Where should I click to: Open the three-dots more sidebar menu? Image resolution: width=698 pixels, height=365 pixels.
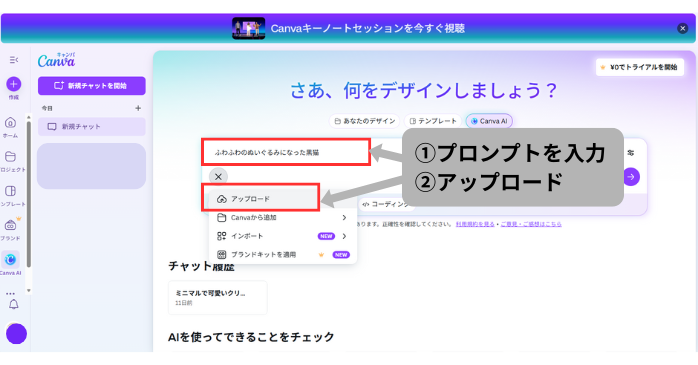10,294
